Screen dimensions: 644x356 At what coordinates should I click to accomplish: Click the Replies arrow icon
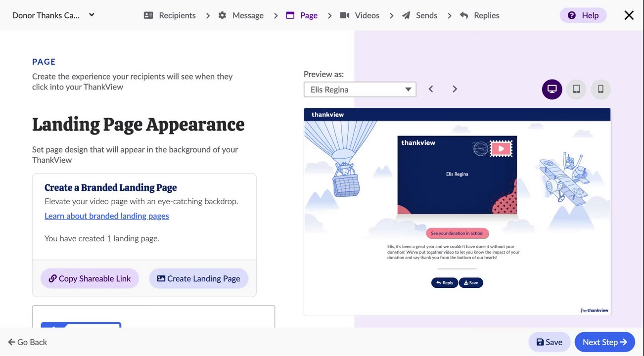464,15
